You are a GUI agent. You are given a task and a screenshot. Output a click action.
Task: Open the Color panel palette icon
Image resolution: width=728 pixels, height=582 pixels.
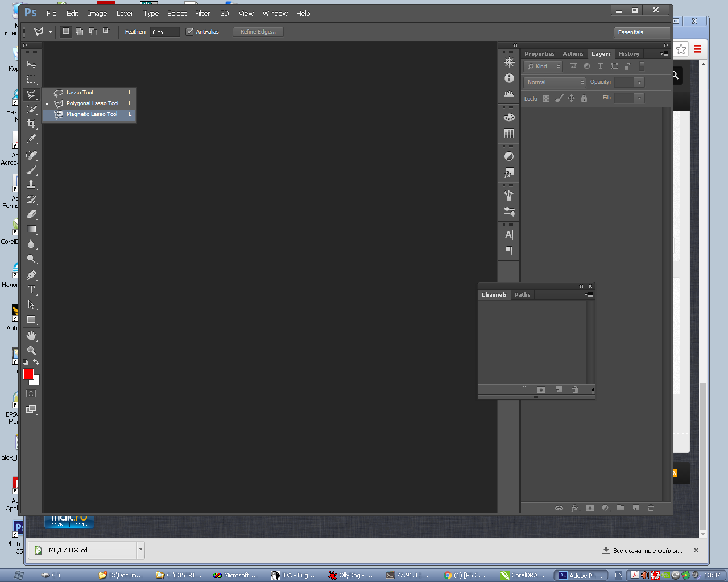tap(509, 118)
